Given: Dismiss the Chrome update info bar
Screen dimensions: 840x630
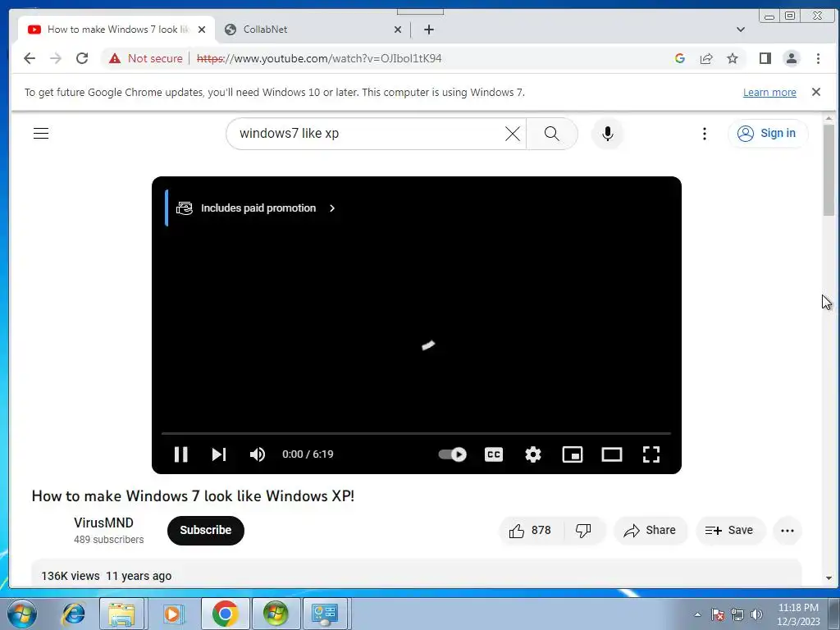Looking at the screenshot, I should 816,92.
